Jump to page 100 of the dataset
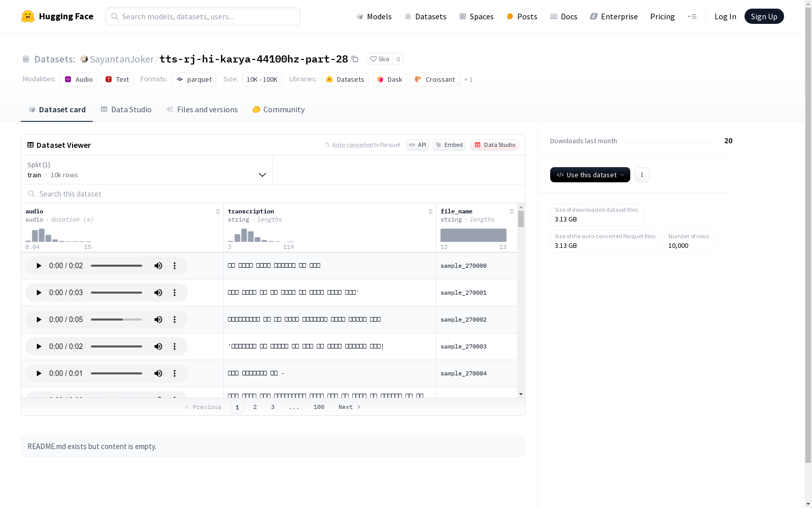 click(319, 407)
